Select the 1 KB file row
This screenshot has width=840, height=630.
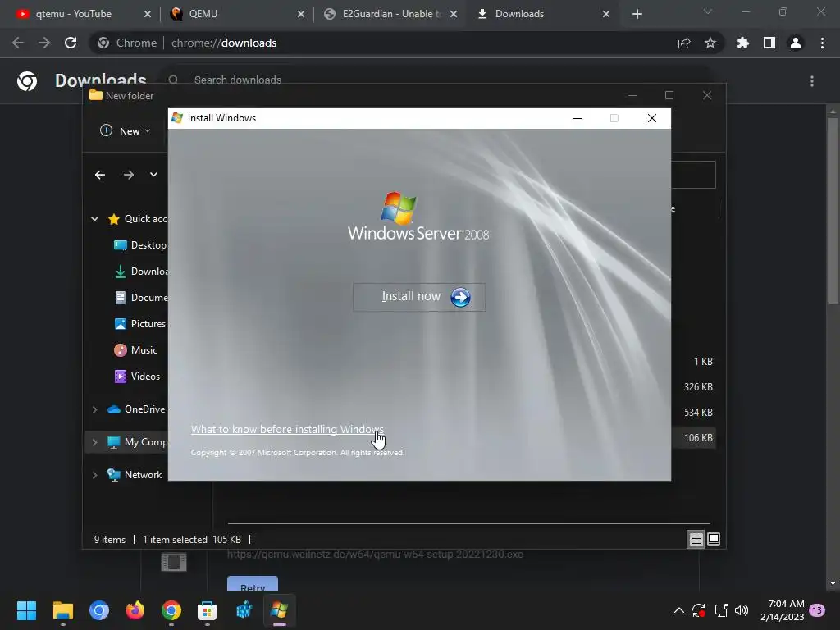[x=694, y=361]
